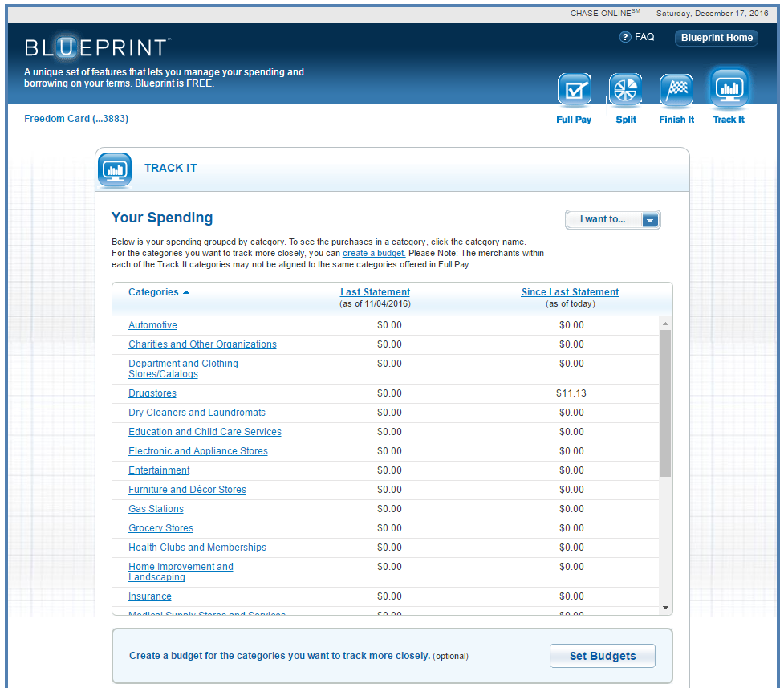The width and height of the screenshot is (784, 688).
Task: Sort by Since Last Statement column
Action: pos(570,292)
